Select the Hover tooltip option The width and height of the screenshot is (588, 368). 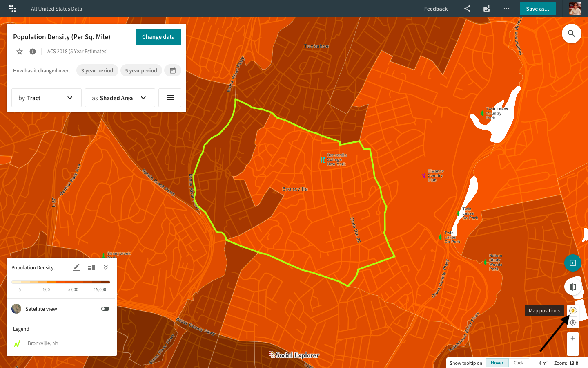click(497, 363)
